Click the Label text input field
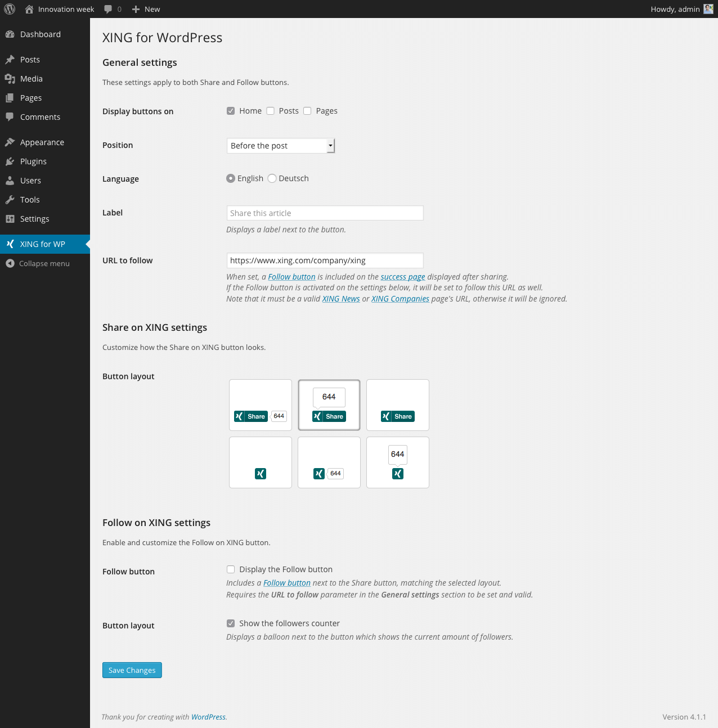This screenshot has width=718, height=728. pos(325,213)
